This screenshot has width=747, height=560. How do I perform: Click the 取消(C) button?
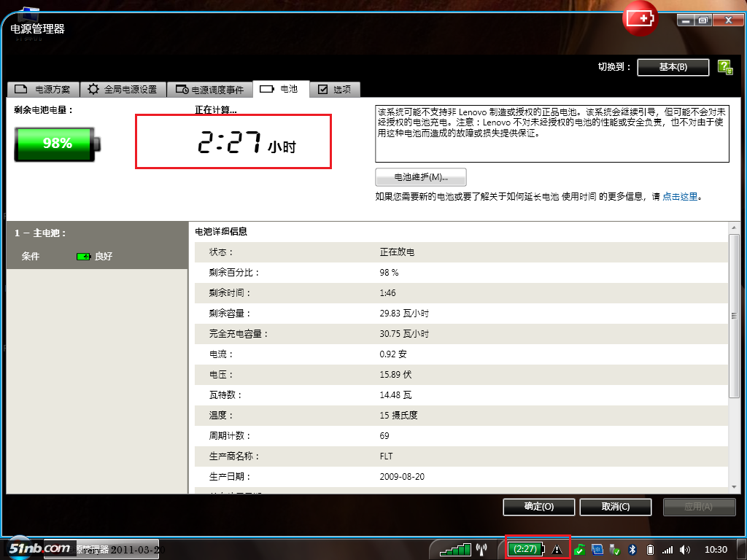(615, 506)
